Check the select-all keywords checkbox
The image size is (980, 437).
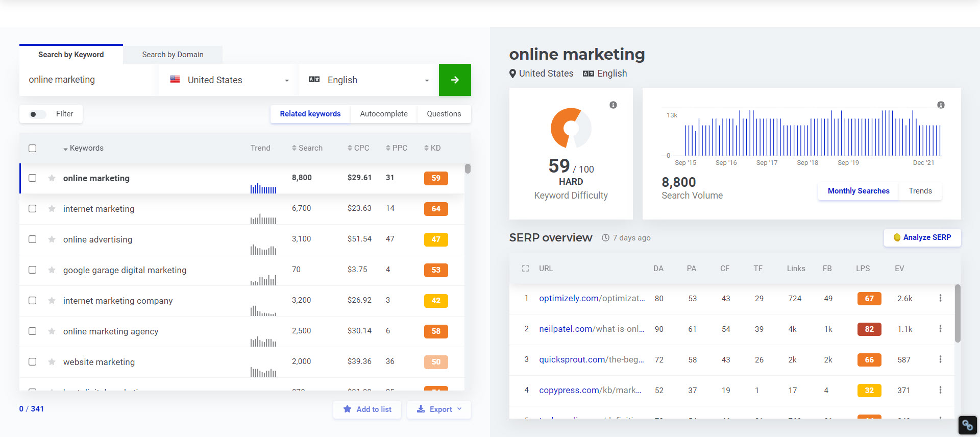[33, 149]
